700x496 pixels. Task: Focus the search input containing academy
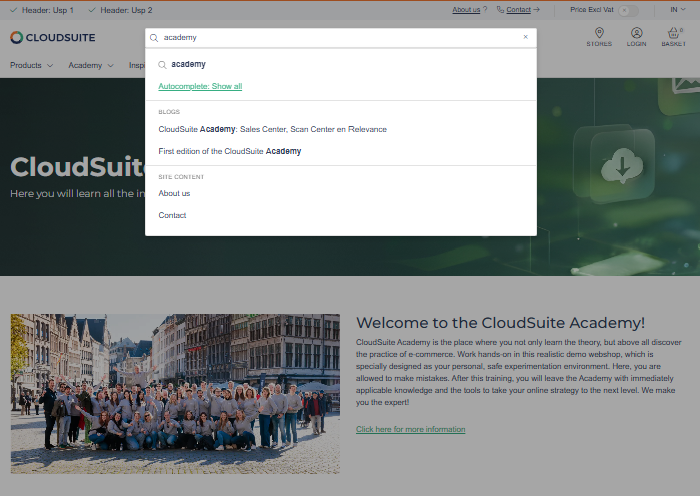341,38
